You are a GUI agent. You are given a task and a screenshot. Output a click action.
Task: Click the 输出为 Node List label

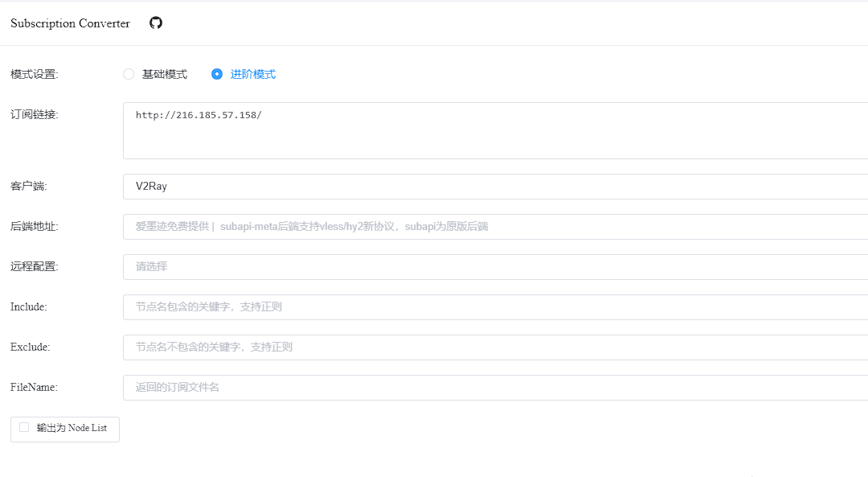click(x=71, y=429)
